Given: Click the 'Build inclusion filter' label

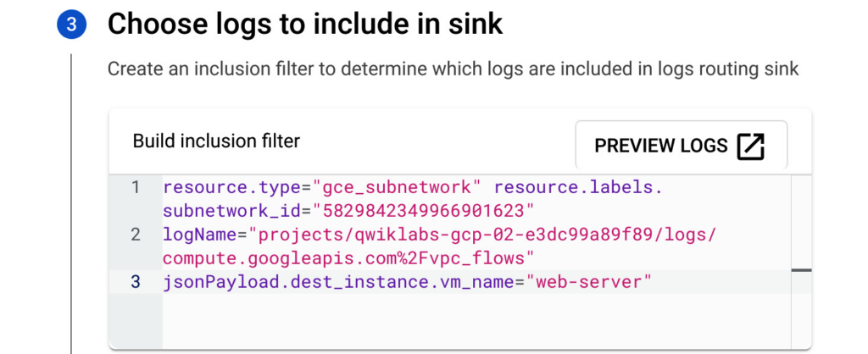Looking at the screenshot, I should (216, 141).
